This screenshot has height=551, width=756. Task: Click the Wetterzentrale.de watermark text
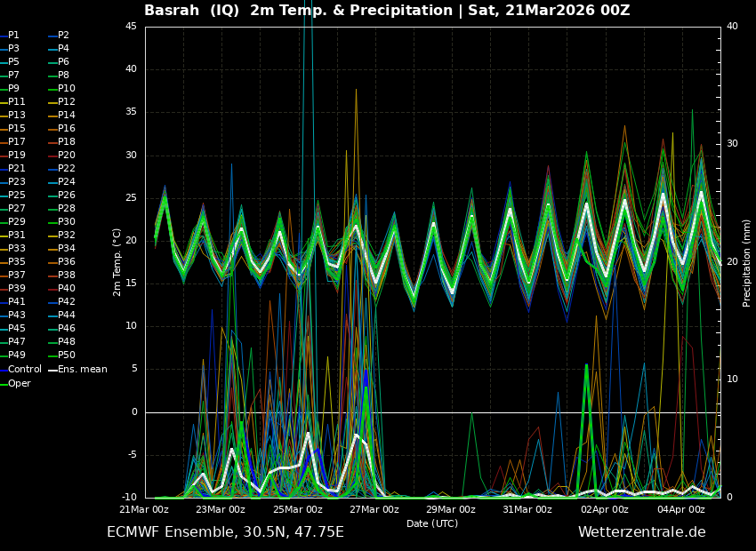[x=641, y=532]
